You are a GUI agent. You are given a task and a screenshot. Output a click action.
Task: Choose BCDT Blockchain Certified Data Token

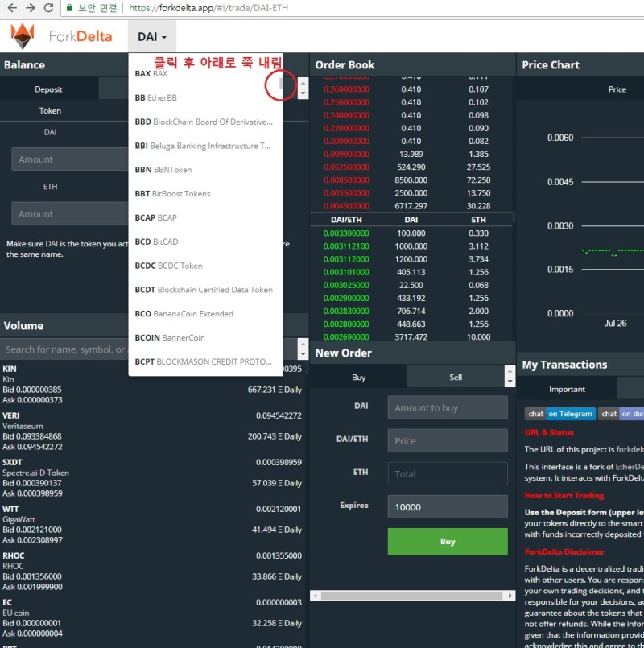pyautogui.click(x=205, y=289)
